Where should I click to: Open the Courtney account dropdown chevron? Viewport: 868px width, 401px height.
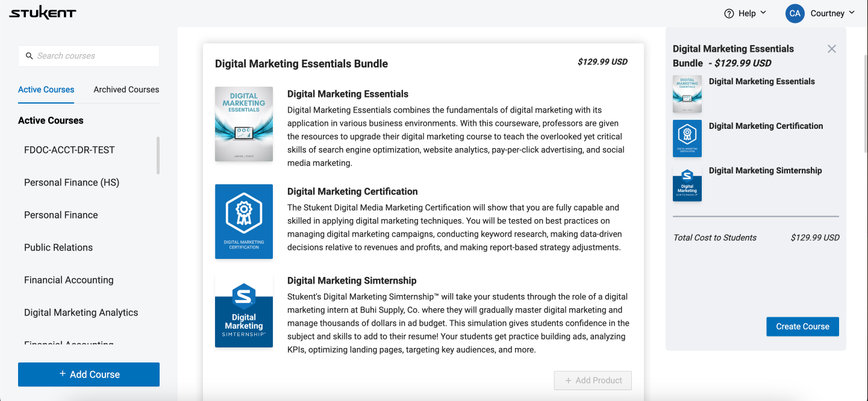[x=852, y=13]
